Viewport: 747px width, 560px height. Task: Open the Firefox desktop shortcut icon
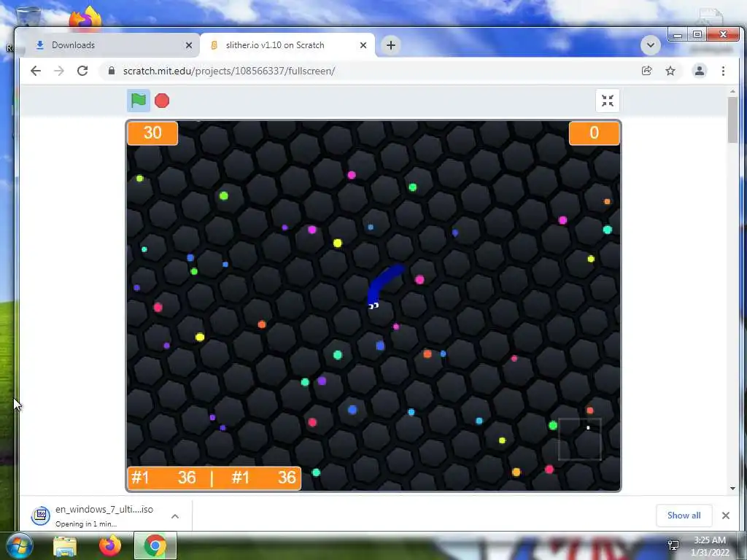(x=86, y=17)
